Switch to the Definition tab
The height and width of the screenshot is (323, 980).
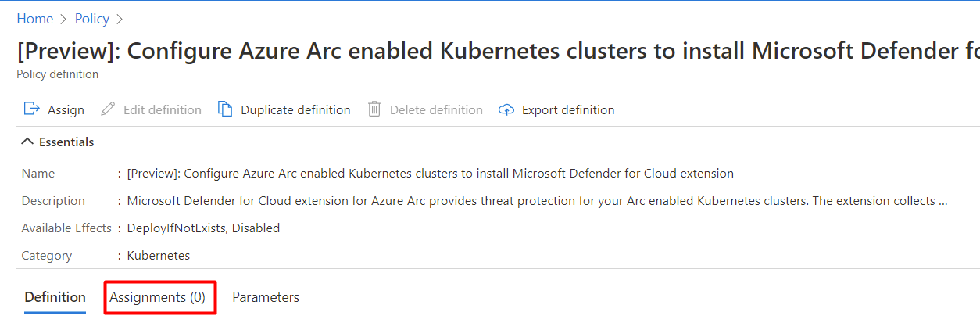(55, 297)
